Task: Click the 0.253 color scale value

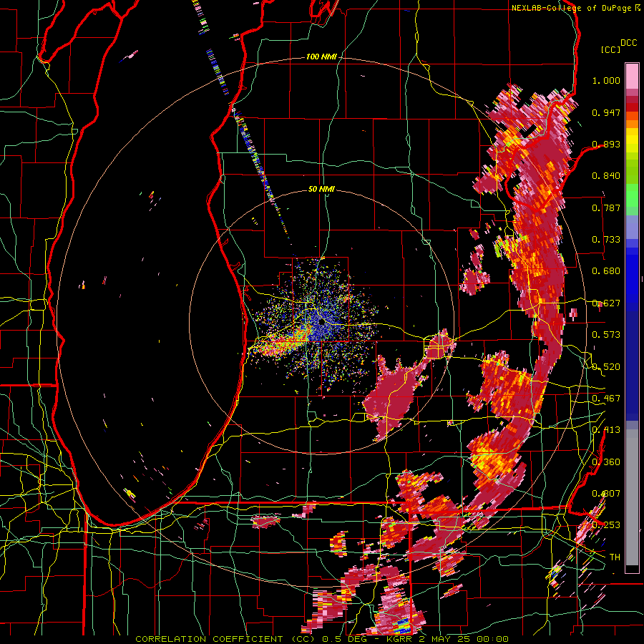Action: coord(606,525)
